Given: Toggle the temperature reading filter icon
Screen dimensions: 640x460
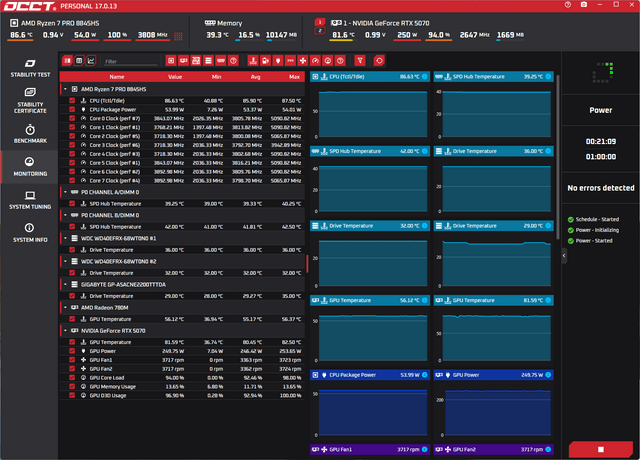Looking at the screenshot, I should pos(253,61).
